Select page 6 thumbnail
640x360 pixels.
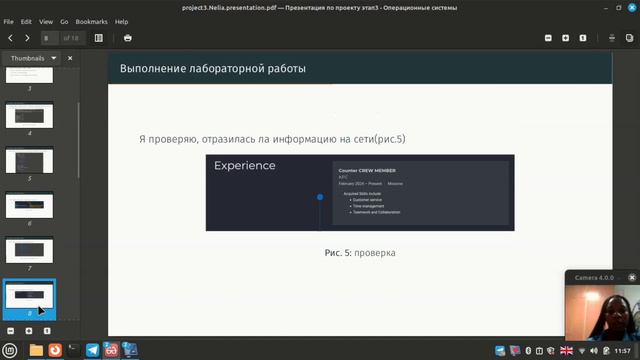tap(29, 206)
